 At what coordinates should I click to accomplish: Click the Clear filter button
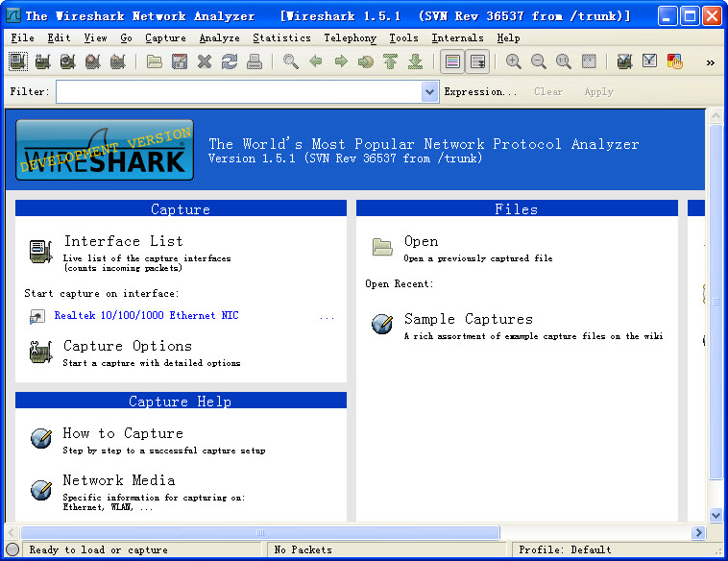[x=548, y=91]
